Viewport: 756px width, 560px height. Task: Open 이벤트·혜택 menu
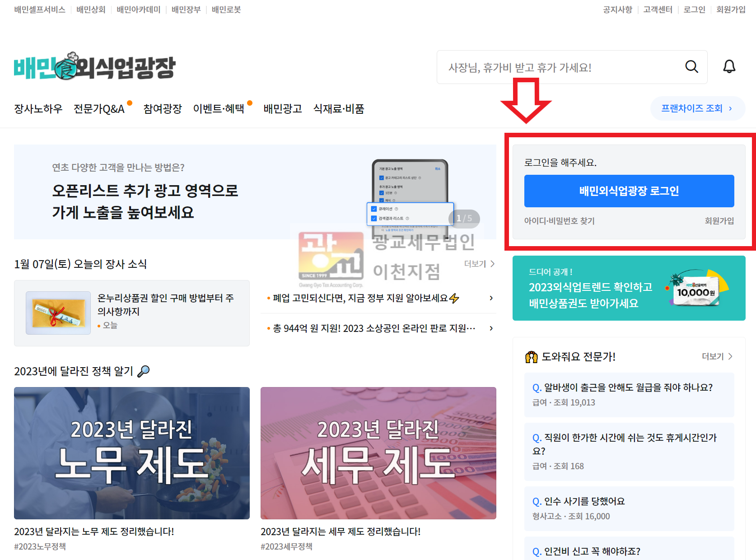pos(219,109)
